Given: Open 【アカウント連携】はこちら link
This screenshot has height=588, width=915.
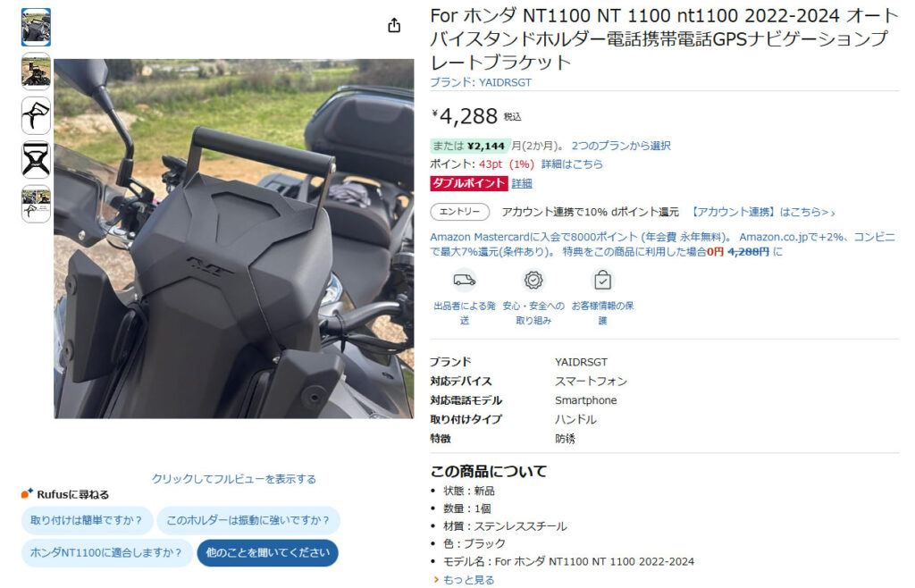Looking at the screenshot, I should click(x=763, y=213).
